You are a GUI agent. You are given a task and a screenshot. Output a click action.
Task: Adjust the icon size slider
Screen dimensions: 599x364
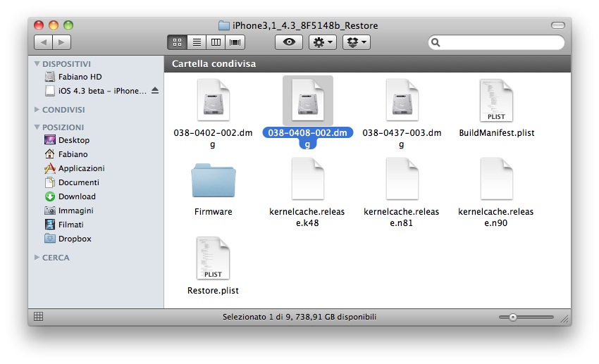pyautogui.click(x=512, y=318)
